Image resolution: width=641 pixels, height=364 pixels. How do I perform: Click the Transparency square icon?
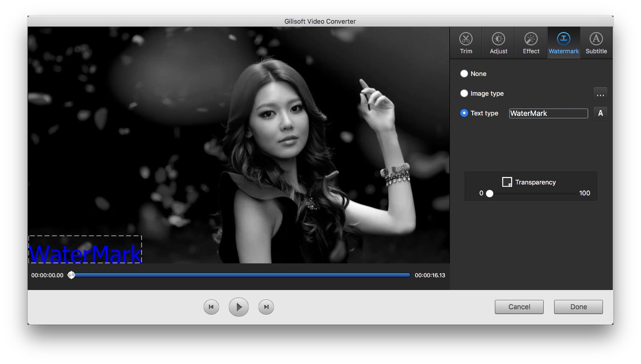[507, 182]
